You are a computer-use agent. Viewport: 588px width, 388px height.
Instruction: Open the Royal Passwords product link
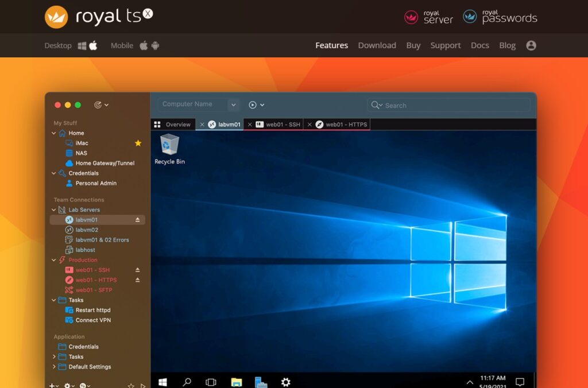coord(500,17)
